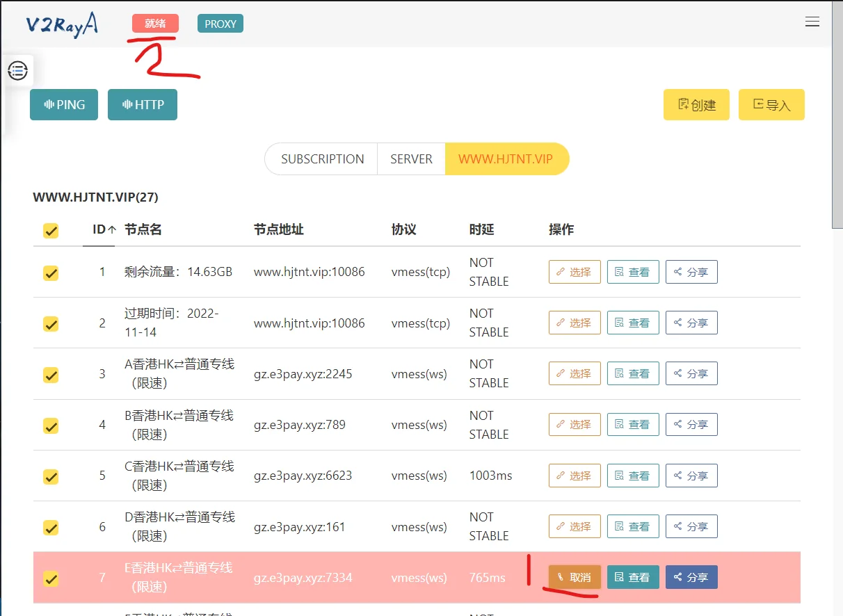This screenshot has height=616, width=843.
Task: Select node 6 D香港HK via 选择
Action: click(x=575, y=526)
